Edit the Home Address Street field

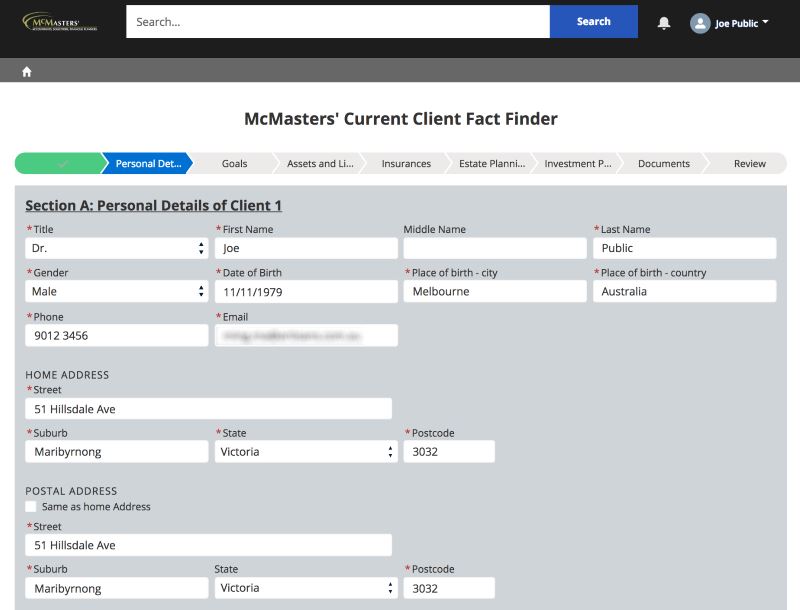(209, 409)
